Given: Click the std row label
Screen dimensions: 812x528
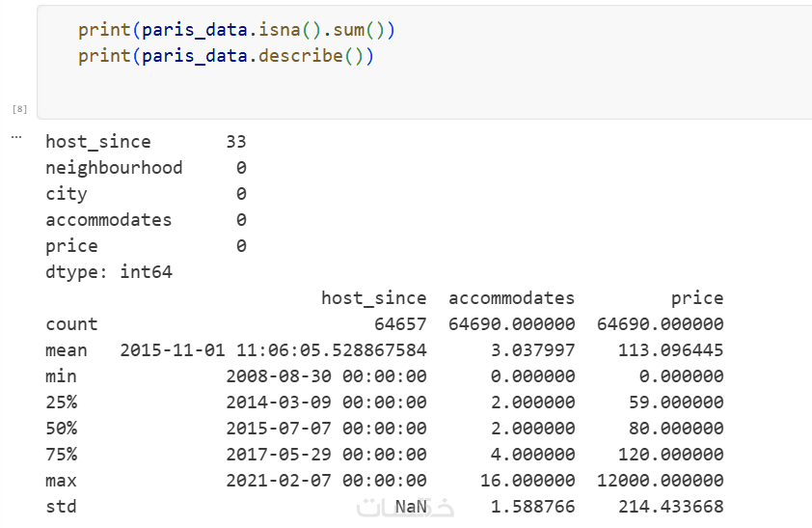Looking at the screenshot, I should [61, 507].
